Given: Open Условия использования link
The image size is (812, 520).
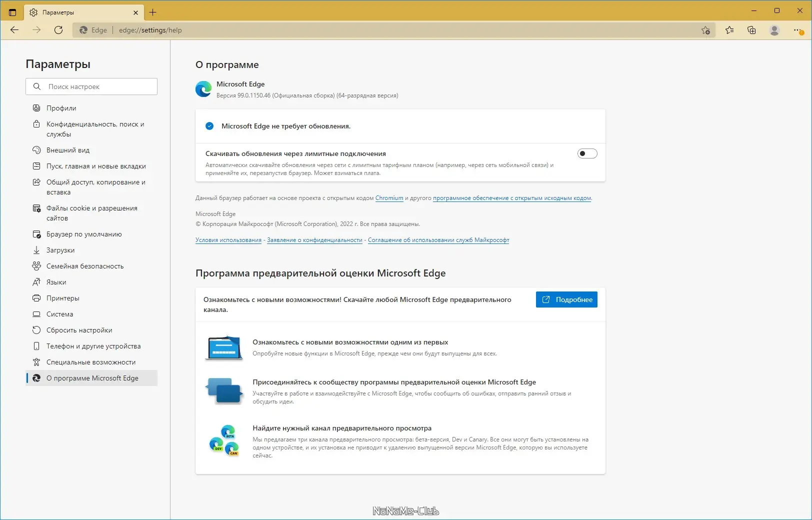Looking at the screenshot, I should pyautogui.click(x=228, y=240).
